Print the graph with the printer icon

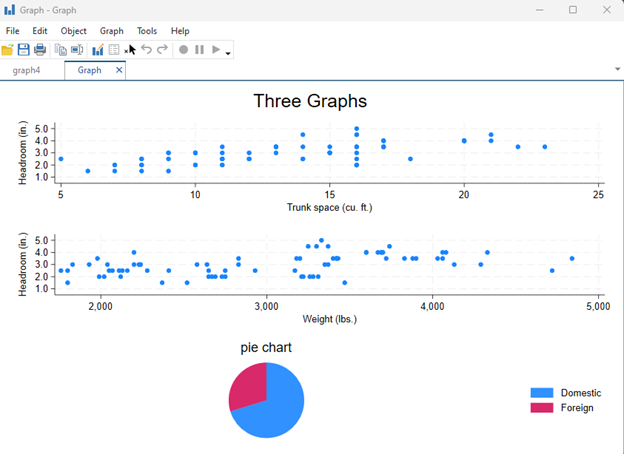point(40,50)
